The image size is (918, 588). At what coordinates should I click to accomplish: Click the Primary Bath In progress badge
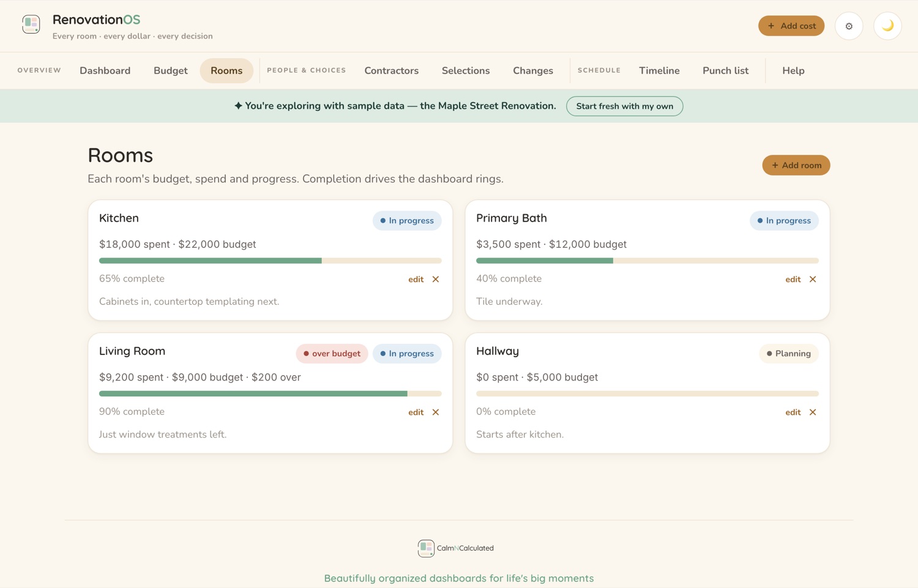click(784, 220)
